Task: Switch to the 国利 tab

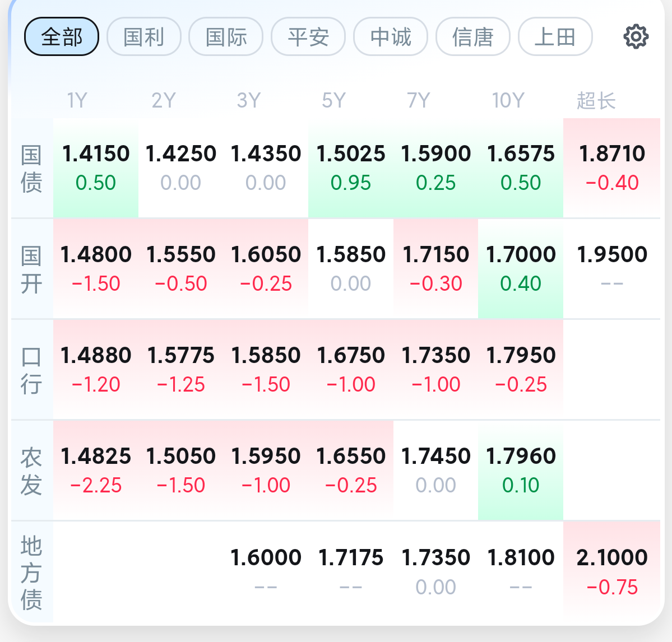Action: click(144, 36)
